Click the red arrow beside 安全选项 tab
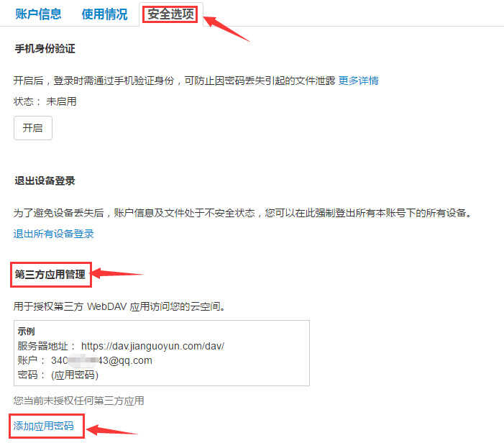504x443 pixels. [x=226, y=29]
